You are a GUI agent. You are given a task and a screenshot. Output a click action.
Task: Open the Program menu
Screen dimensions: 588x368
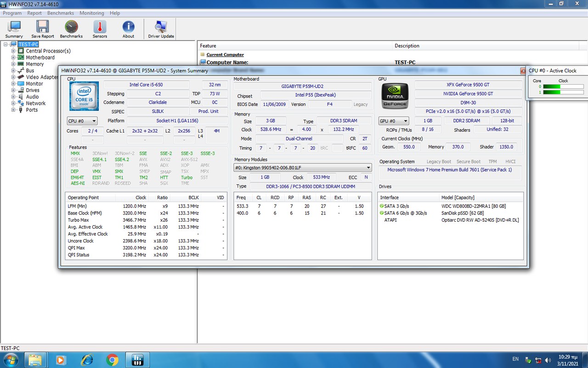click(12, 13)
